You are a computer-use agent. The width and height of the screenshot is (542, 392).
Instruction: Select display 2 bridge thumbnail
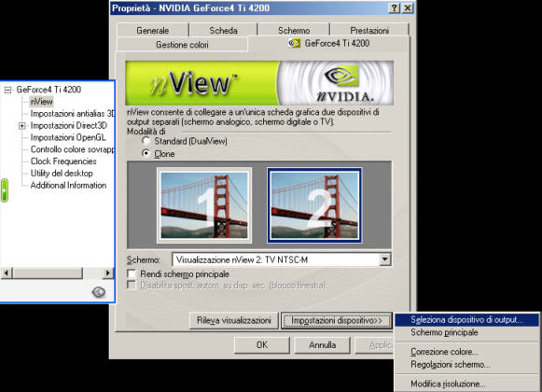314,205
